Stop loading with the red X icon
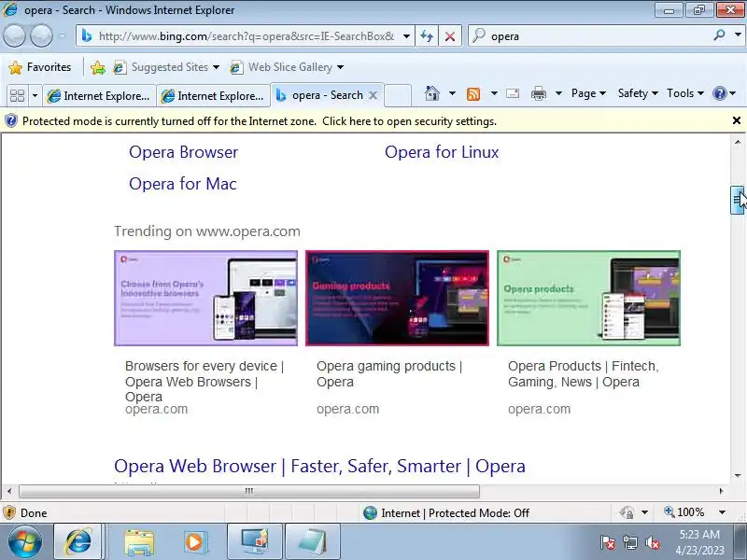Viewport: 747px width, 560px height. (x=450, y=36)
